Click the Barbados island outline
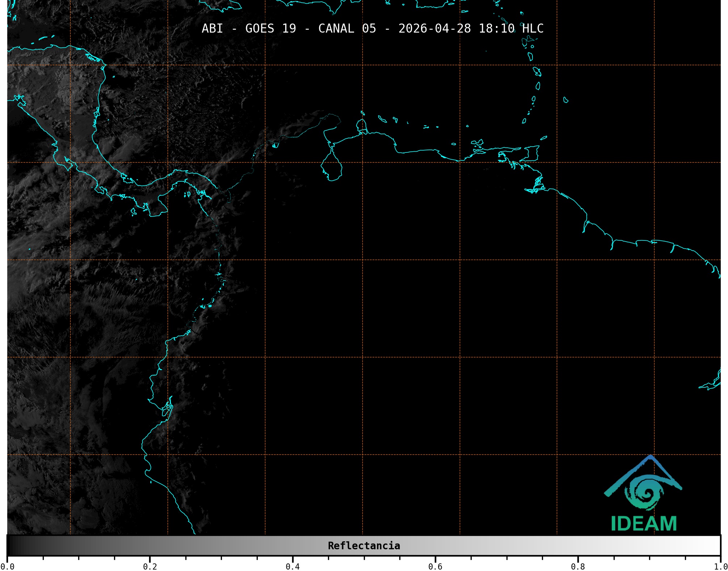The height and width of the screenshot is (571, 728). [565, 100]
